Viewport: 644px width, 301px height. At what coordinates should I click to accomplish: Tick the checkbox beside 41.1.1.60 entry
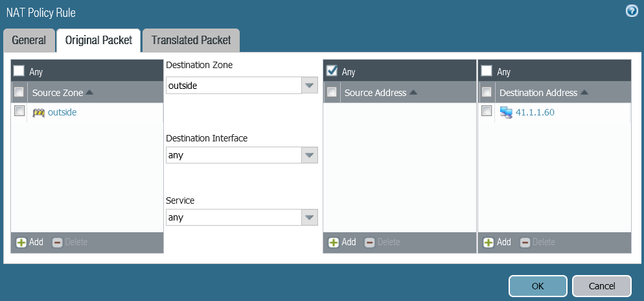pyautogui.click(x=487, y=111)
